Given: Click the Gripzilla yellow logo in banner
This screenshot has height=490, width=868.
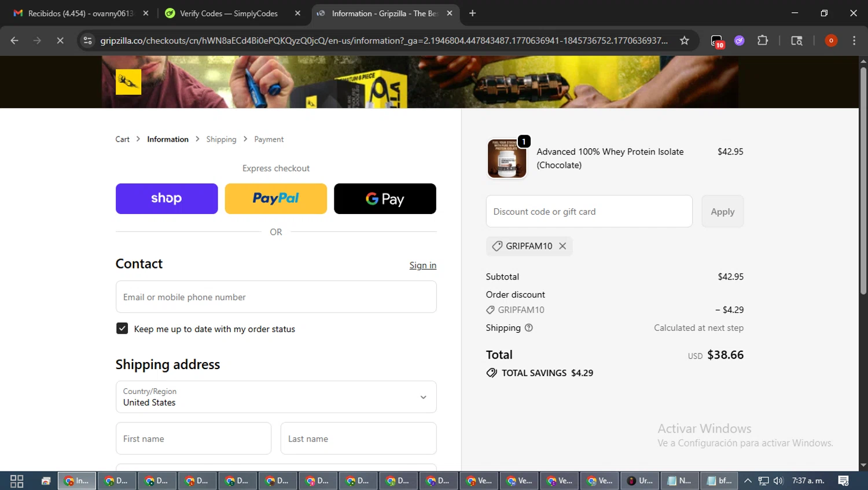Looking at the screenshot, I should (128, 82).
